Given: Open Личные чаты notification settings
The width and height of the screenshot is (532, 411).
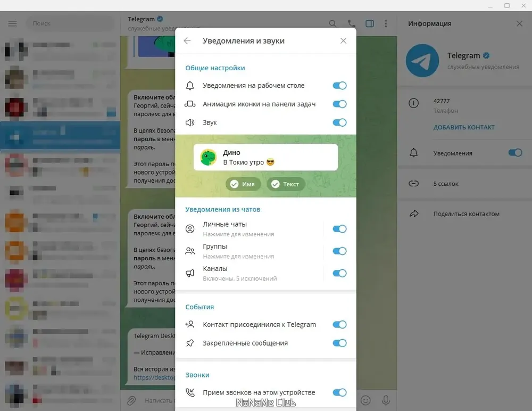Looking at the screenshot, I should pyautogui.click(x=250, y=229).
